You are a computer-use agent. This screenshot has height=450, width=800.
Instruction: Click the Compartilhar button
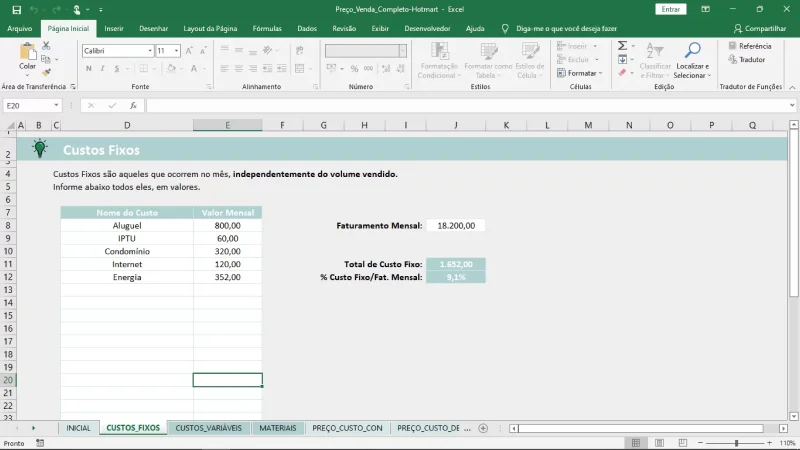click(x=759, y=29)
